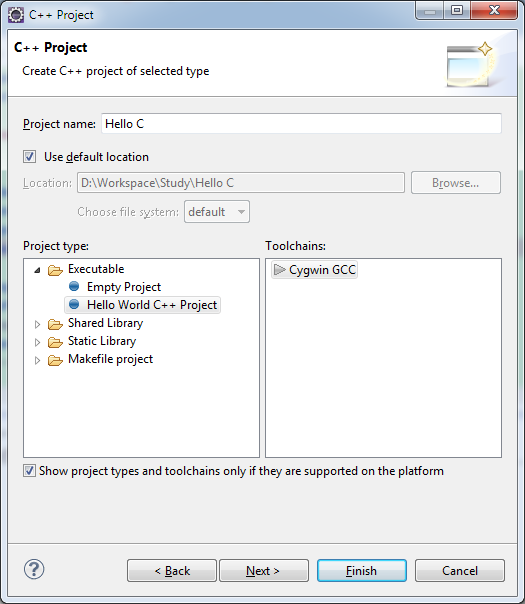Select Hello World C++ Project type

(x=143, y=305)
